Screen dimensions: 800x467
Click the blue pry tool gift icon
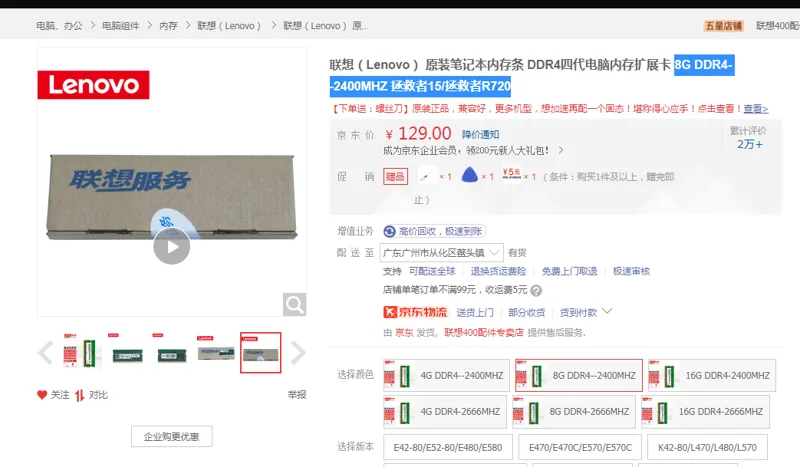tap(469, 175)
